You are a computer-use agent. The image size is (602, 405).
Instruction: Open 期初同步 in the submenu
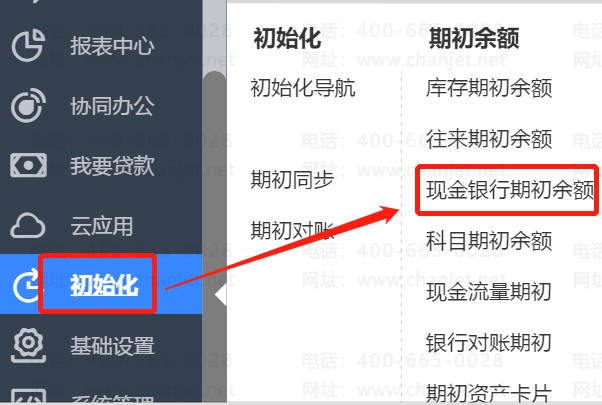point(292,180)
